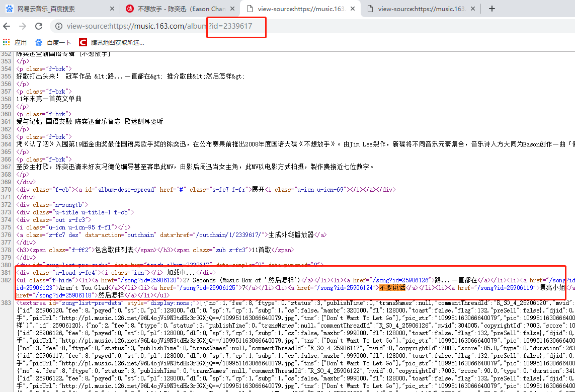Close the 网易云音乐_百度搜索 tab
The height and width of the screenshot is (392, 575).
[x=112, y=9]
